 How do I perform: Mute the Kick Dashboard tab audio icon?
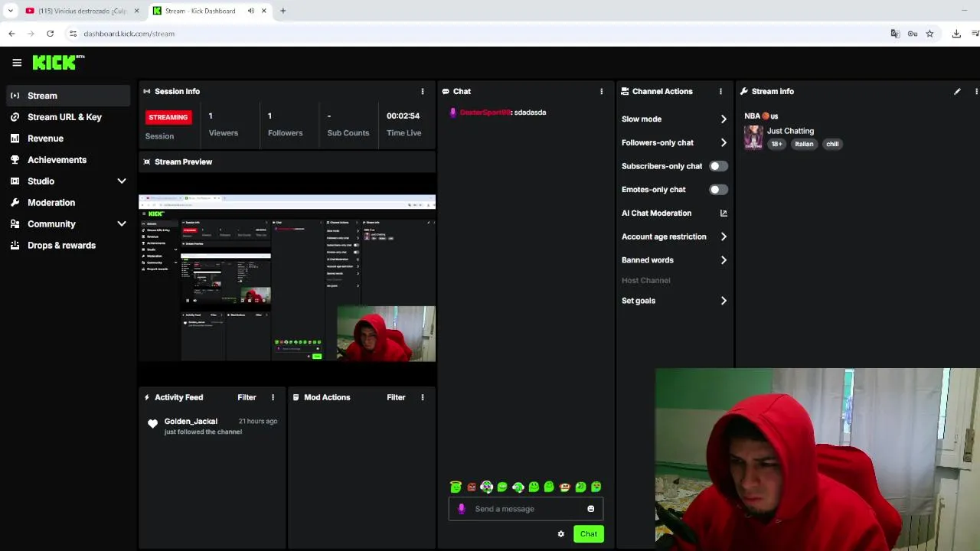coord(250,11)
